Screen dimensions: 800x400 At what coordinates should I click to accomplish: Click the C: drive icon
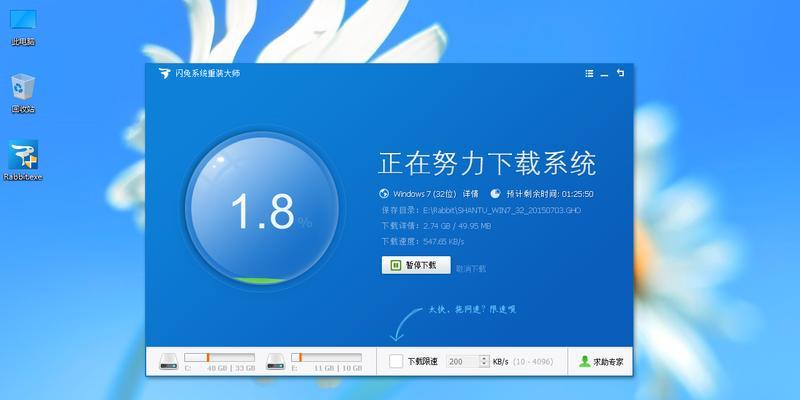pyautogui.click(x=168, y=362)
